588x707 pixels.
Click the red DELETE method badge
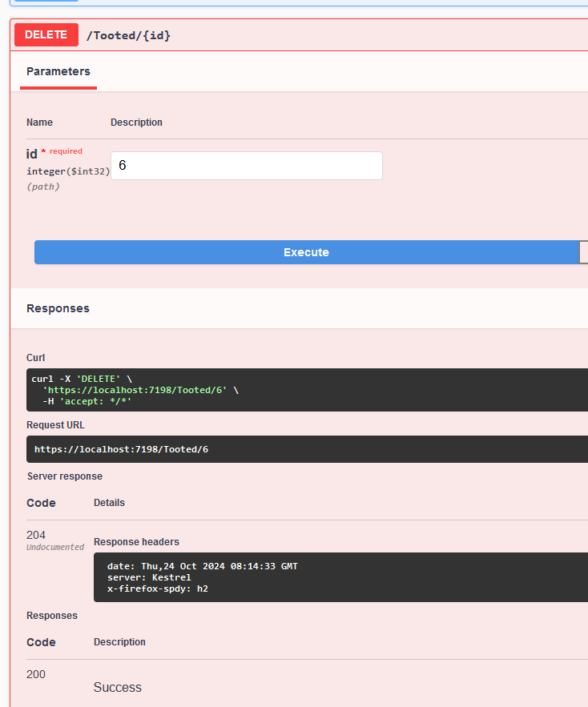[x=46, y=34]
